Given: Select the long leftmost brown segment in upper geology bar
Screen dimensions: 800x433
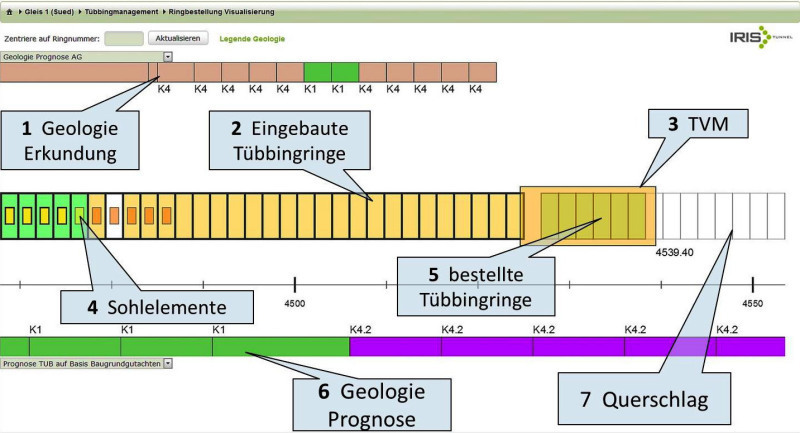Looking at the screenshot, I should coord(74,72).
